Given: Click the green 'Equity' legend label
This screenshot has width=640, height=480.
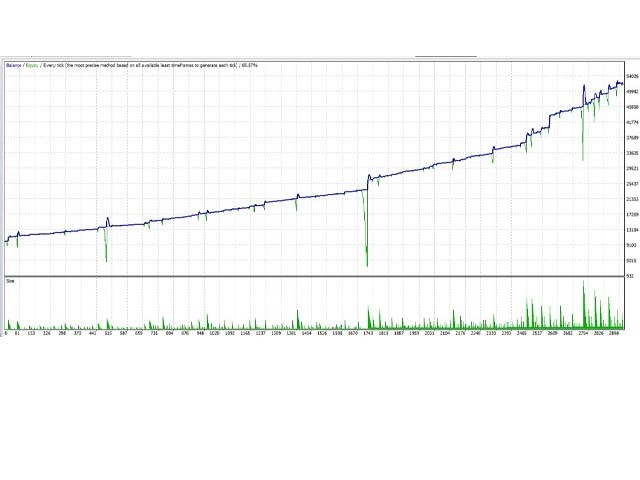Looking at the screenshot, I should click(33, 65).
